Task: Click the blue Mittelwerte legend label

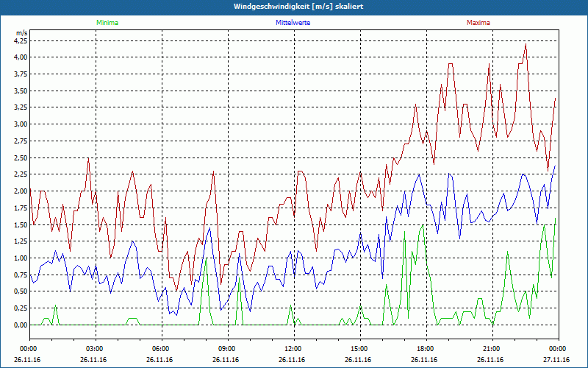Action: (293, 23)
